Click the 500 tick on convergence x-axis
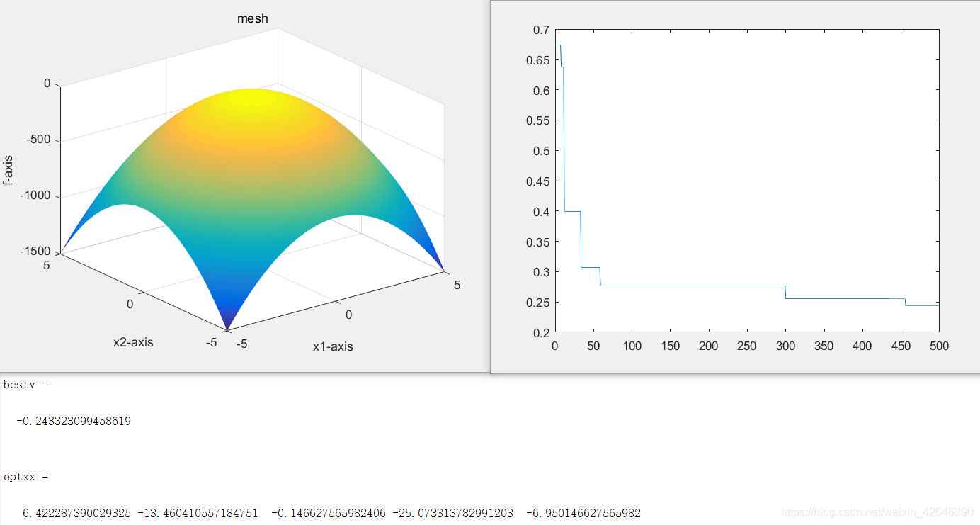The height and width of the screenshot is (525, 980). (939, 346)
